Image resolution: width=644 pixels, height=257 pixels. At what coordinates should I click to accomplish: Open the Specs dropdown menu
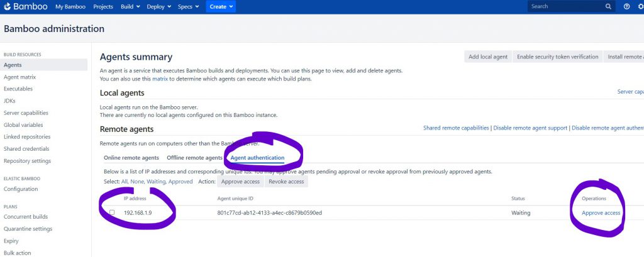[188, 7]
